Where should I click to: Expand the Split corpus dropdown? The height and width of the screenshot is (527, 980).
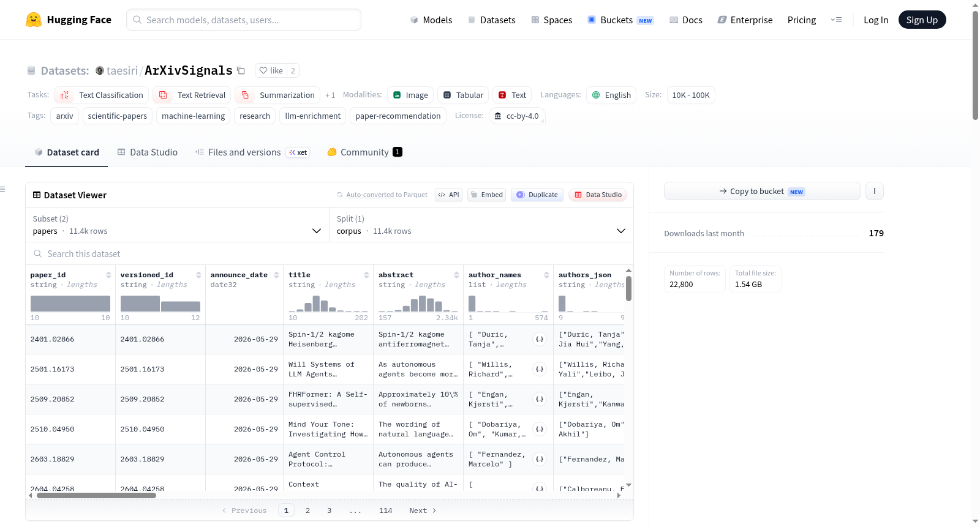(x=481, y=225)
